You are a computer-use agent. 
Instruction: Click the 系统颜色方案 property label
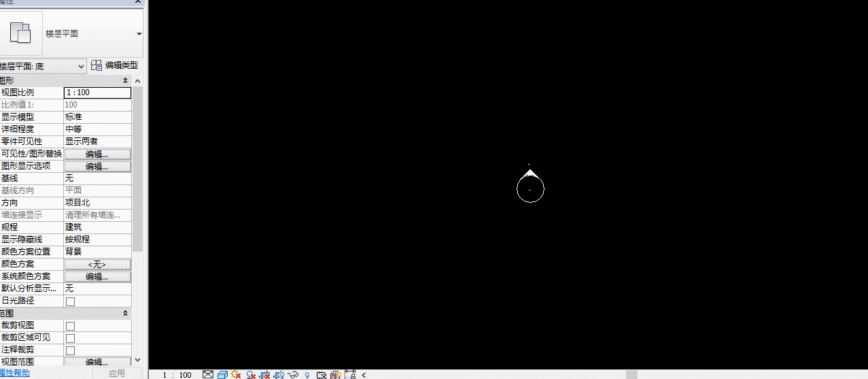(x=25, y=276)
